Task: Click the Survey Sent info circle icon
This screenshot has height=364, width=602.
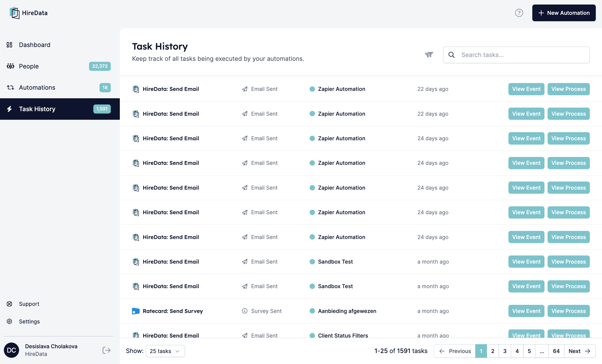Action: click(245, 311)
